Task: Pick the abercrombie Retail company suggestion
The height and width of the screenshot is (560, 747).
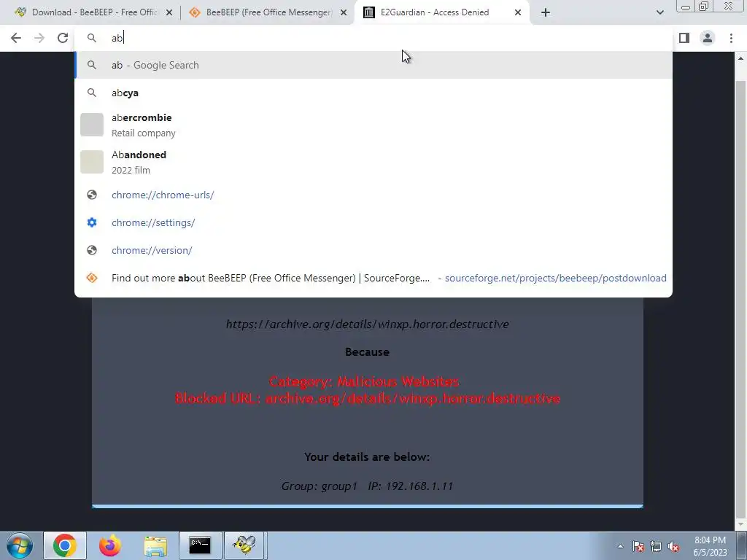Action: pos(373,125)
